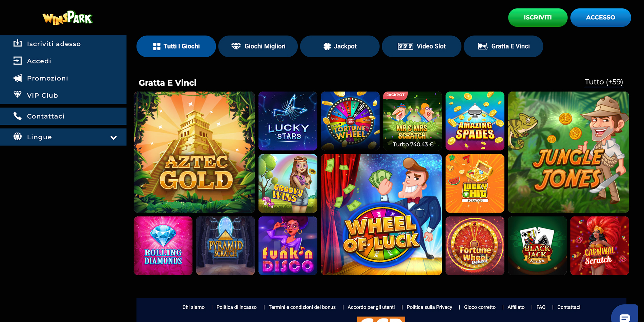Click the green ISCRIVITI button
Image resolution: width=644 pixels, height=322 pixels.
coord(538,18)
